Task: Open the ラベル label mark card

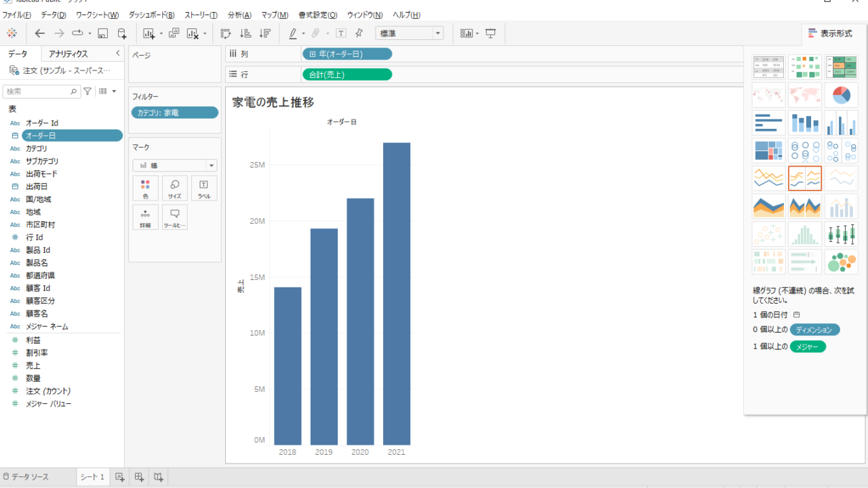Action: coord(204,188)
